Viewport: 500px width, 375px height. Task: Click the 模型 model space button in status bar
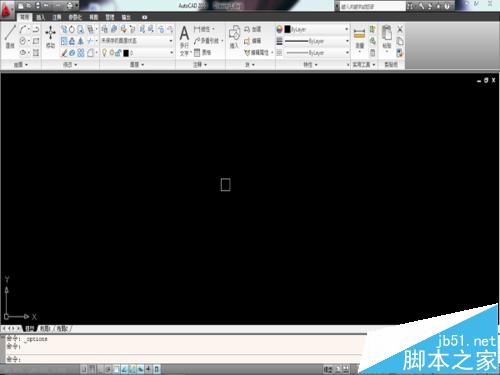point(328,369)
